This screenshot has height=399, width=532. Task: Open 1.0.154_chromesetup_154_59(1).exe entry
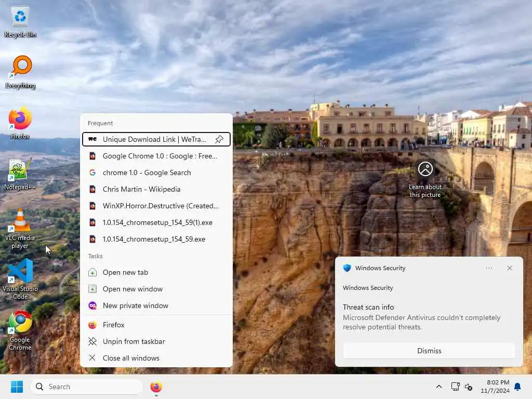(x=156, y=222)
